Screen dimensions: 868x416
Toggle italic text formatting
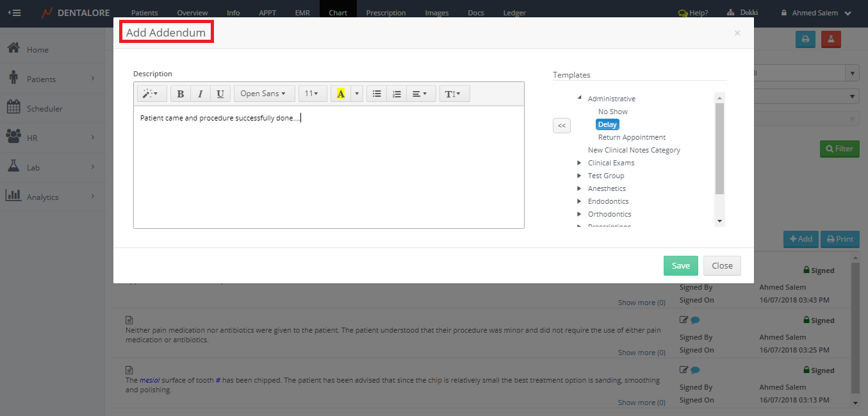point(201,94)
